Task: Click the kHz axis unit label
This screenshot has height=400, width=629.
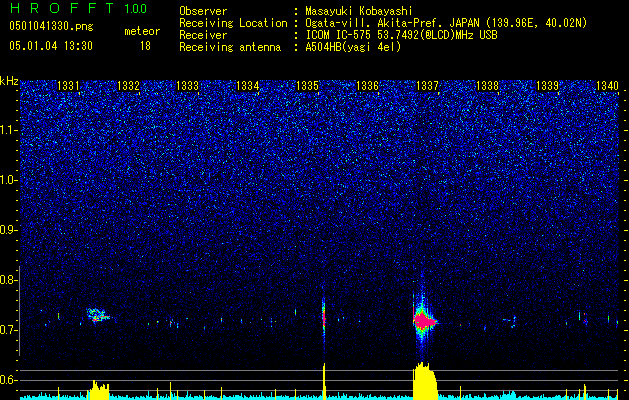Action: (9, 81)
